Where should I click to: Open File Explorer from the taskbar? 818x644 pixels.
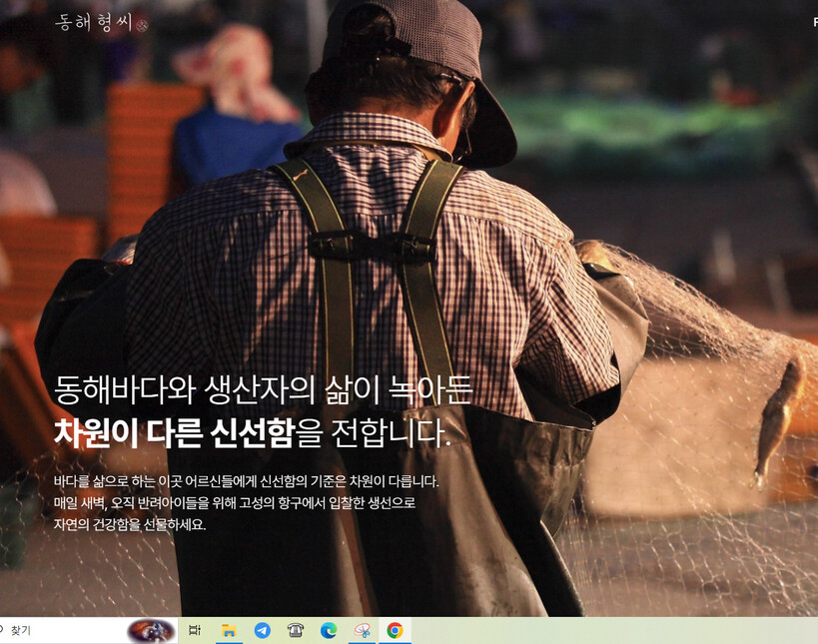[x=229, y=631]
